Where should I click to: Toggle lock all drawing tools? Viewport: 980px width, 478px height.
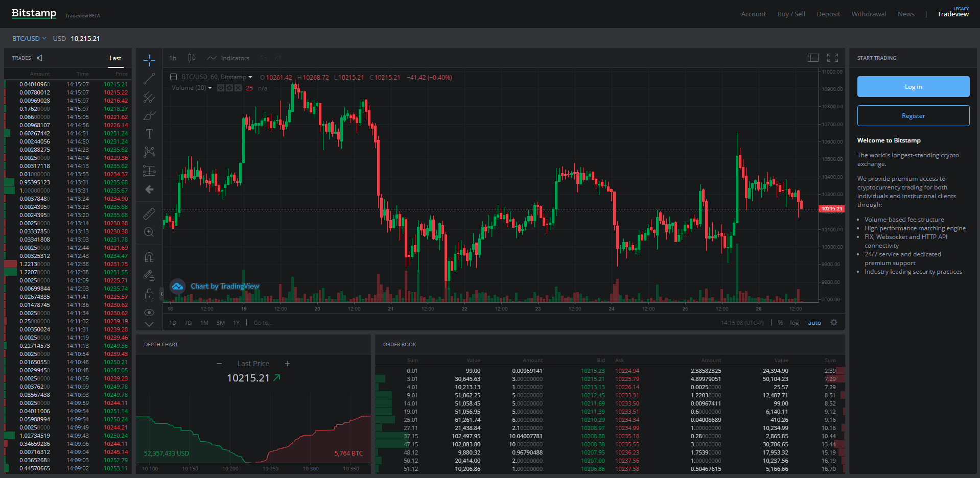[149, 294]
